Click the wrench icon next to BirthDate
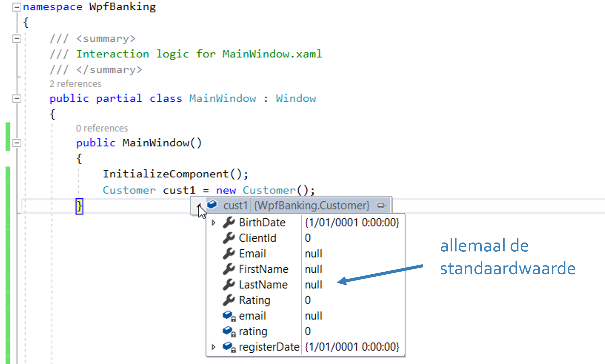 pos(229,222)
